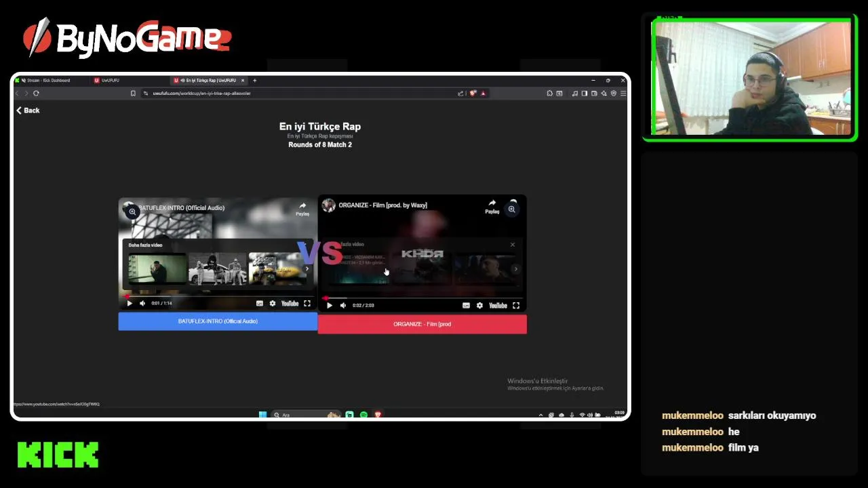Switch to Stream - Kick Dashboard tab
Viewport: 868px width, 488px height.
pos(49,80)
